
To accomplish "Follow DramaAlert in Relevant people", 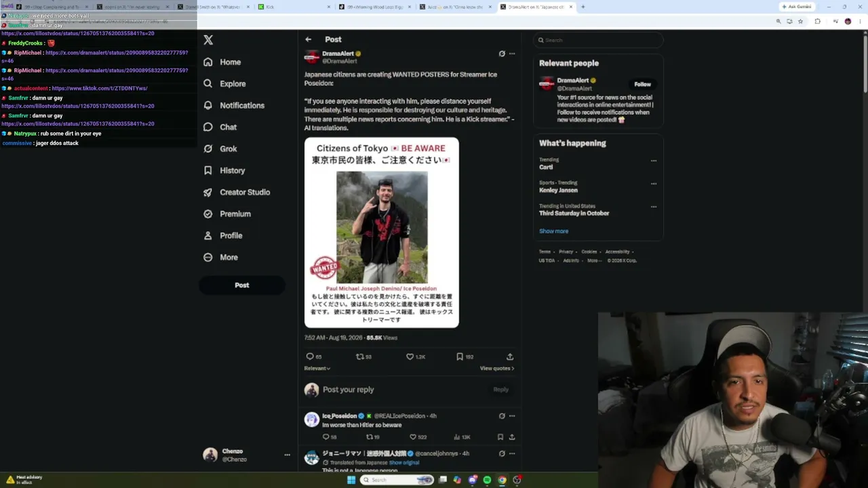I will click(x=642, y=85).
